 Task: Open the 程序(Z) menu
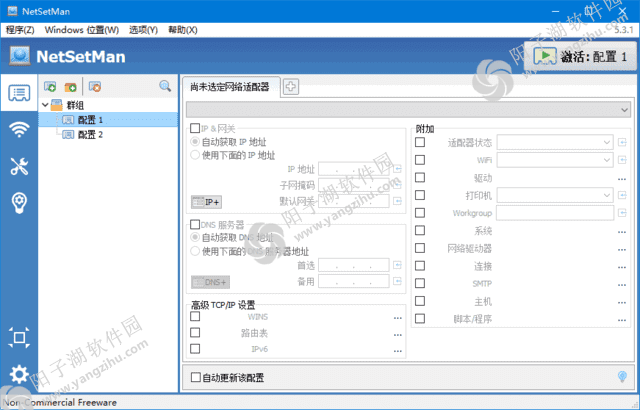tap(20, 30)
